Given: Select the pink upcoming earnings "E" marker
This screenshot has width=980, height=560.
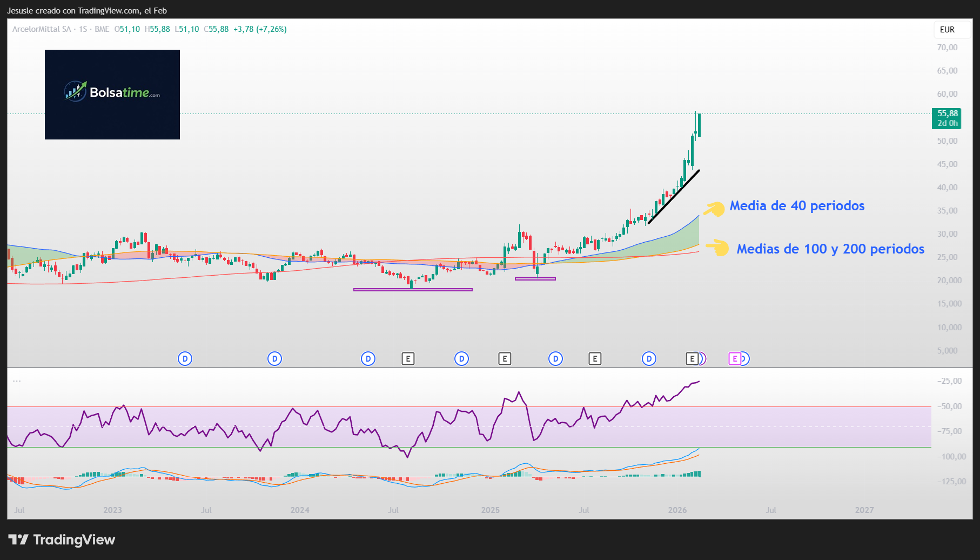Looking at the screenshot, I should [x=735, y=358].
